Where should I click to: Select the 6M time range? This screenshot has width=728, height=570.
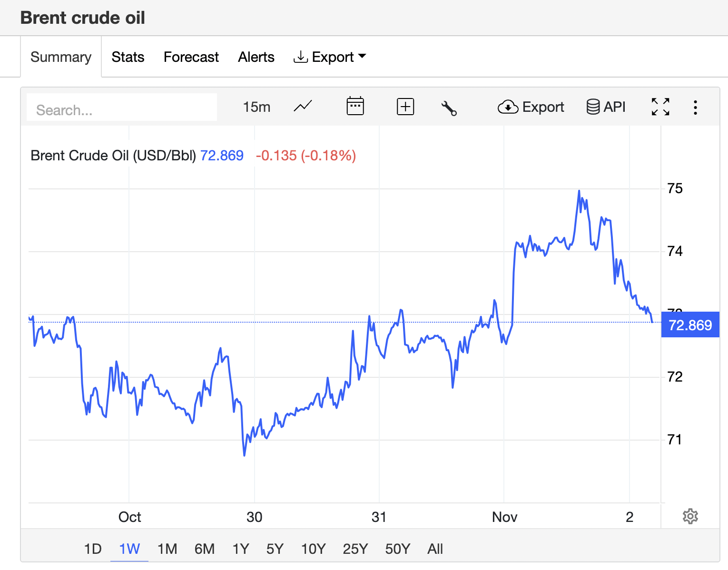point(205,549)
